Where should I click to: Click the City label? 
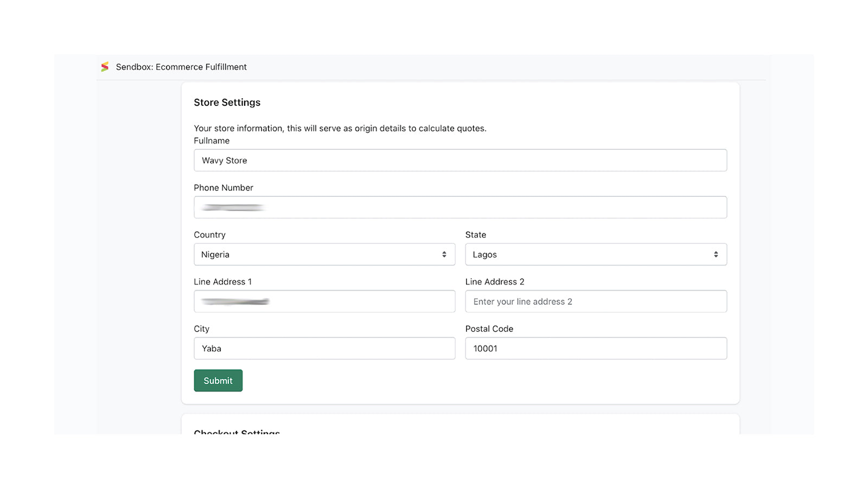[x=201, y=329]
